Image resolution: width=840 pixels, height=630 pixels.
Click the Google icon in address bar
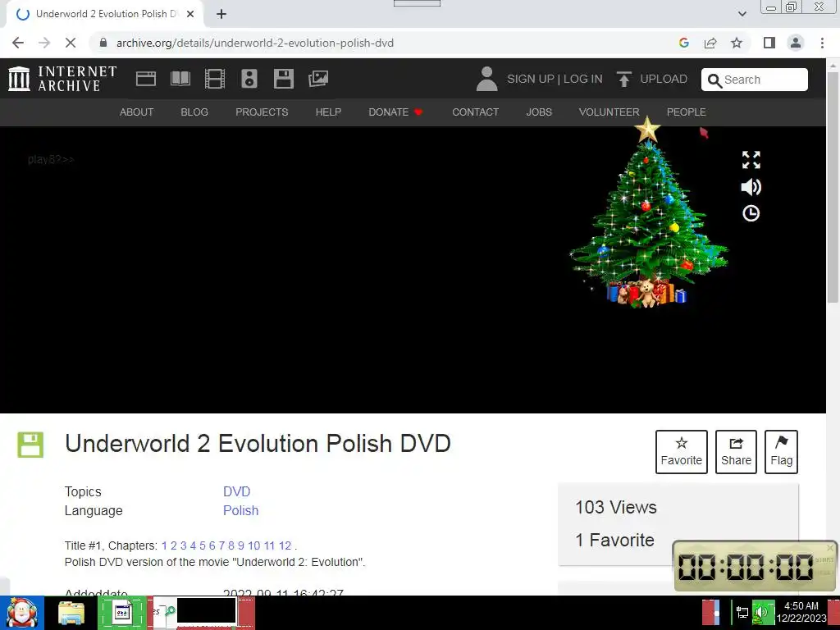(683, 43)
